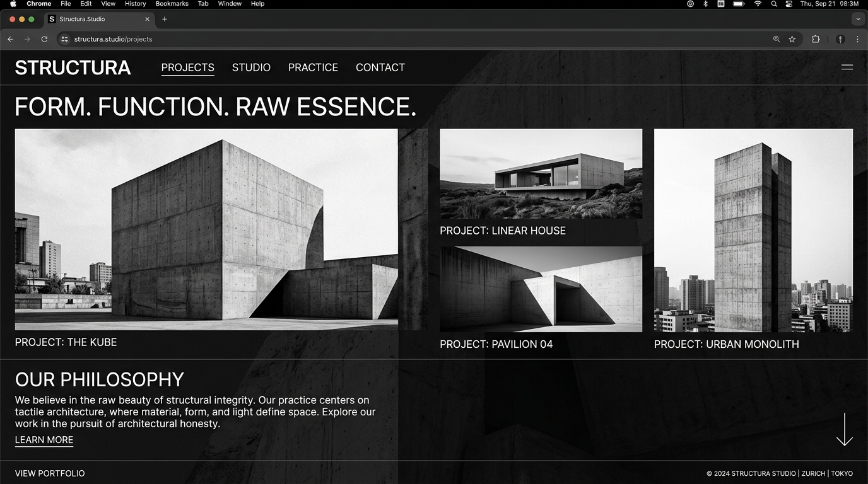Click the battery icon in menu bar
Image resolution: width=868 pixels, height=484 pixels.
pyautogui.click(x=739, y=4)
